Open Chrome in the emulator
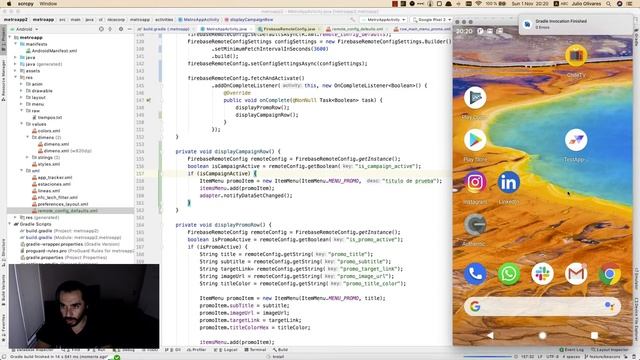The height and width of the screenshot is (360, 640). click(610, 273)
